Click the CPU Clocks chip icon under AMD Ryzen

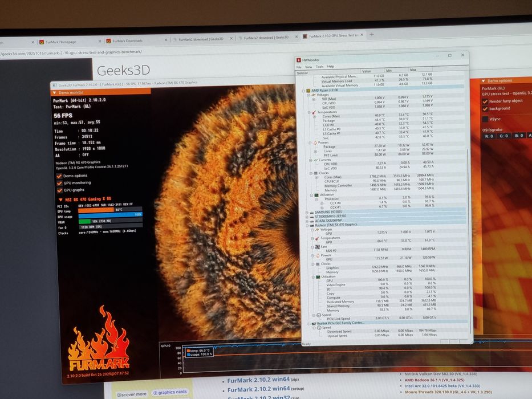pos(316,173)
